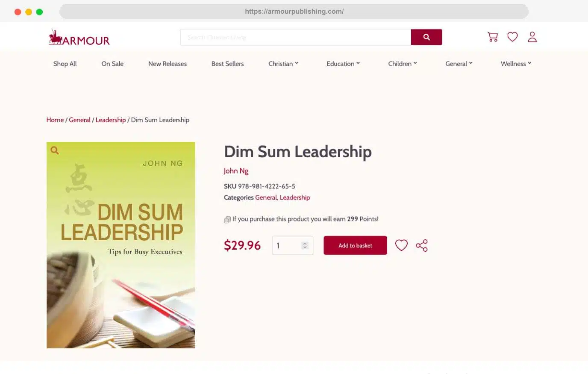Viewport: 588px width, 374px height.
Task: Go to Shop All
Action: point(65,64)
